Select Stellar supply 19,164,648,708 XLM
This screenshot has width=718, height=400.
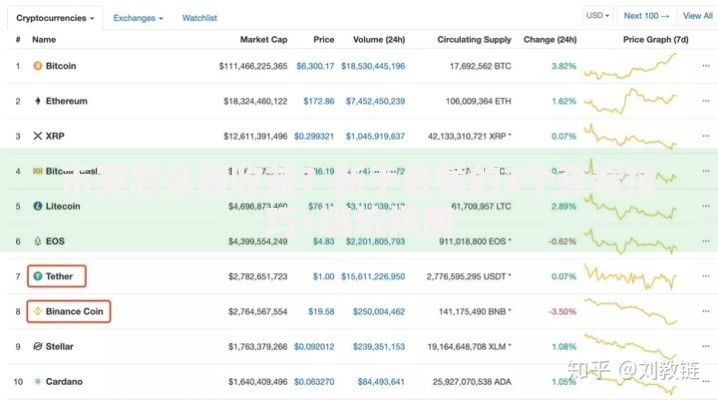tap(469, 346)
